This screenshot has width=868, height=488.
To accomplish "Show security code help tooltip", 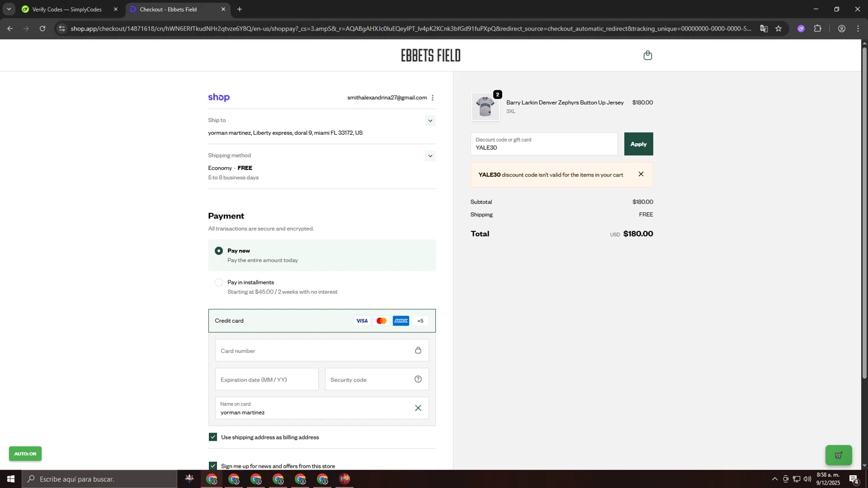I will [418, 379].
